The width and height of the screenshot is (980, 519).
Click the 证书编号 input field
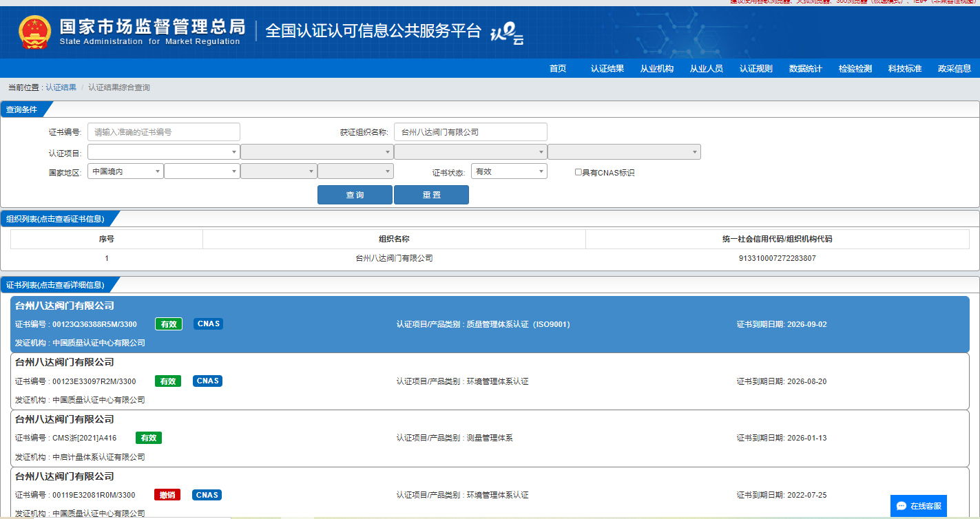click(164, 132)
